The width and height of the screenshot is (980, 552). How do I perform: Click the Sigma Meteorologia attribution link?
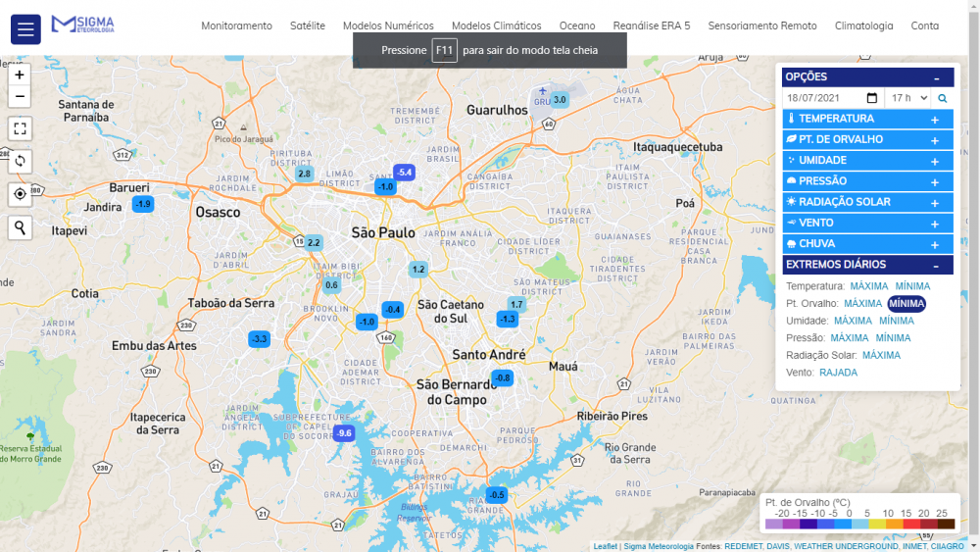pos(658,546)
